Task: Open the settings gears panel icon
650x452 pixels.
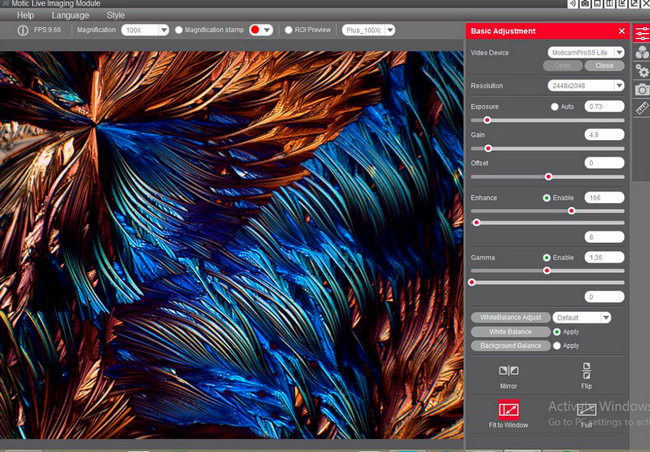Action: [641, 71]
